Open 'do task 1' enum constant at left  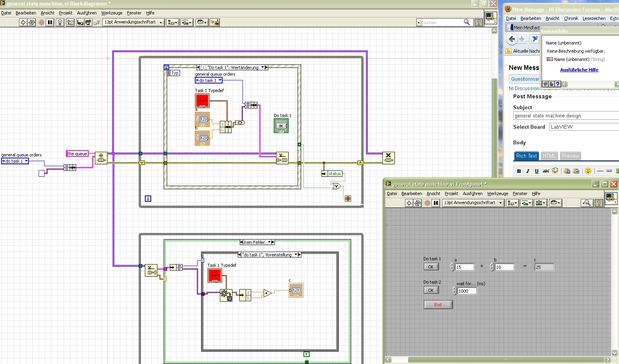click(x=15, y=161)
